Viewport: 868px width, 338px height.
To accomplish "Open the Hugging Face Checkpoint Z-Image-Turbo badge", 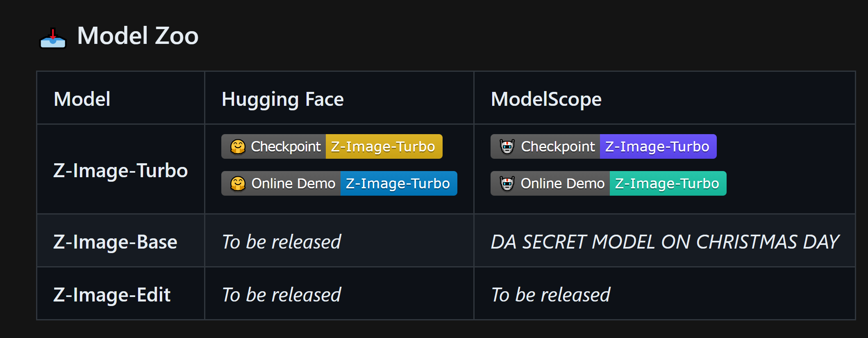I will click(332, 146).
